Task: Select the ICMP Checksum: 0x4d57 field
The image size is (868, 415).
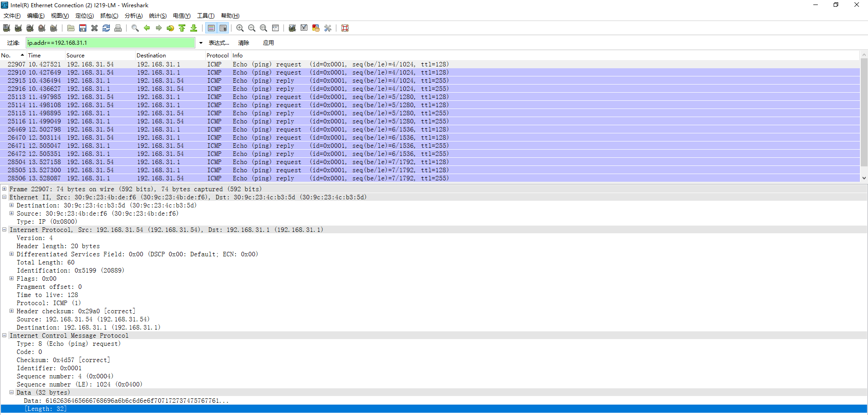Action: click(x=63, y=360)
